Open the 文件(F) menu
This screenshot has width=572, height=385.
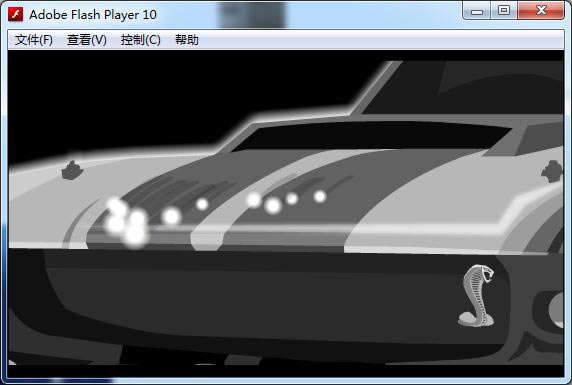click(x=34, y=40)
